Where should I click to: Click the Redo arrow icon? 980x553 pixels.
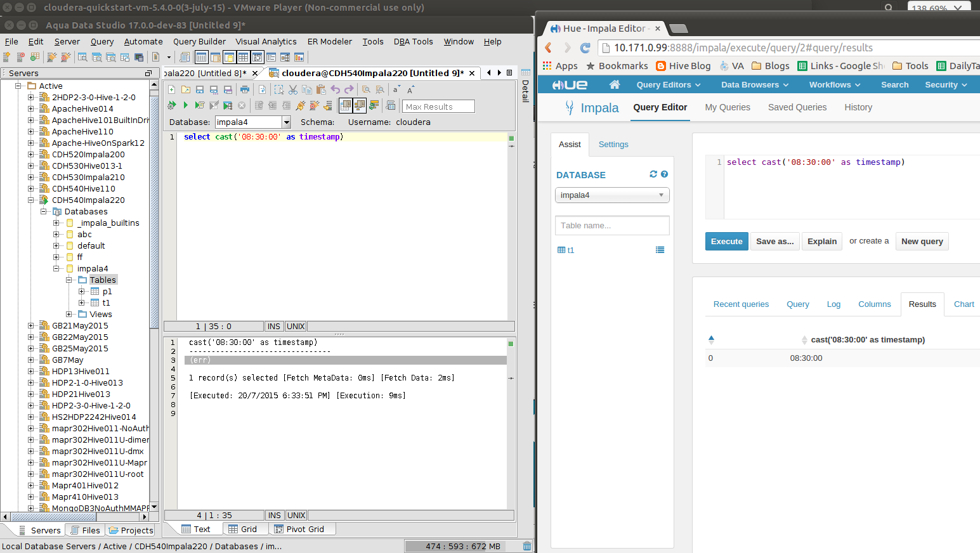pos(349,89)
